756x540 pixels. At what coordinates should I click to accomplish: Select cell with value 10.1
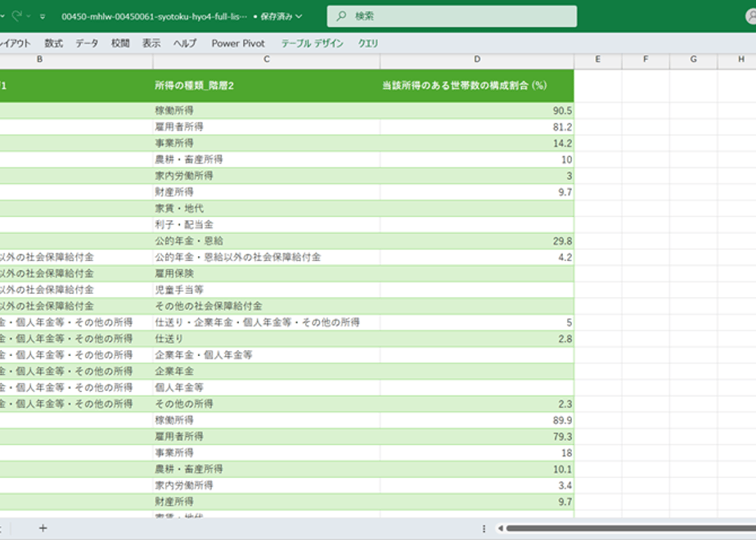[x=477, y=469]
